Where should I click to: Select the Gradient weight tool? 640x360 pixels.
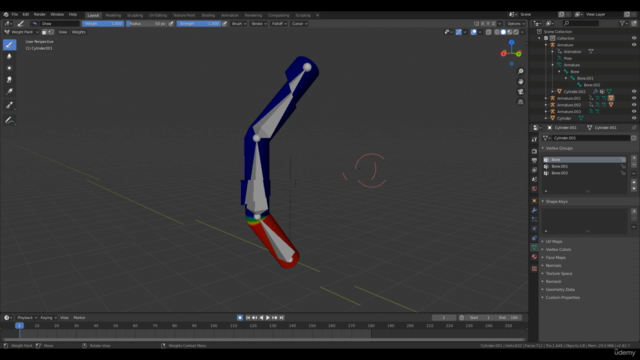point(9,92)
